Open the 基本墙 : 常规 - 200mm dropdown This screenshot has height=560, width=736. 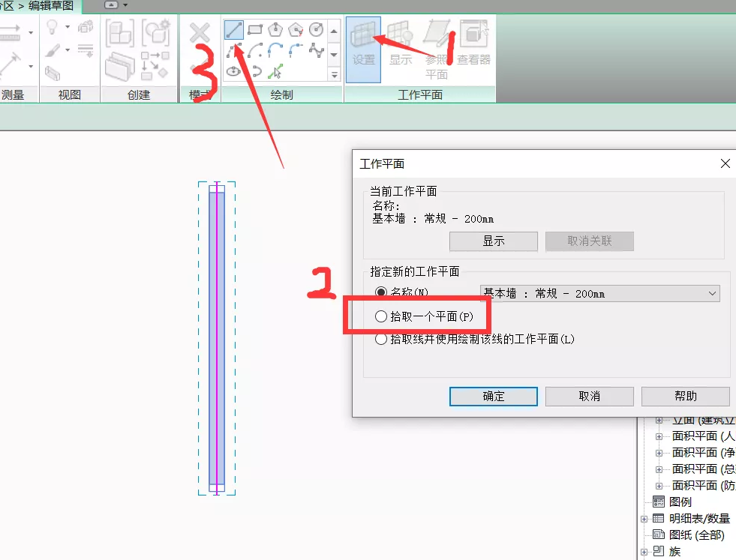pos(599,294)
